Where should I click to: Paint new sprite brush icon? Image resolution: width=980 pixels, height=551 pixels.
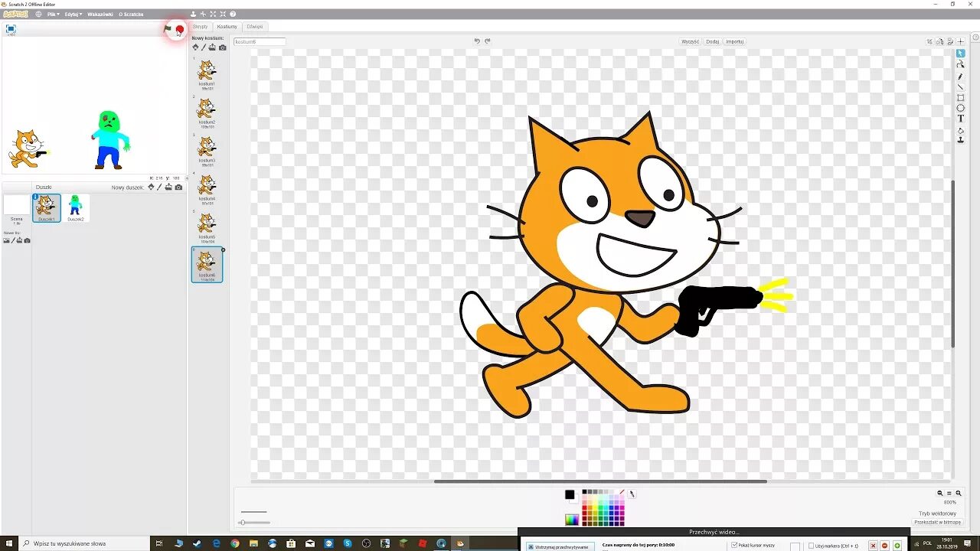click(159, 187)
